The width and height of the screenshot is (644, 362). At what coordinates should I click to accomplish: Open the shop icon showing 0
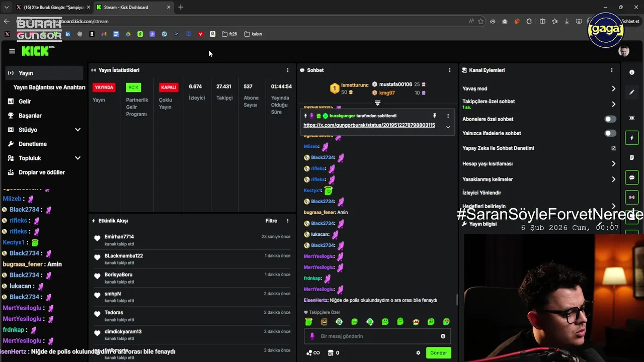tap(334, 353)
